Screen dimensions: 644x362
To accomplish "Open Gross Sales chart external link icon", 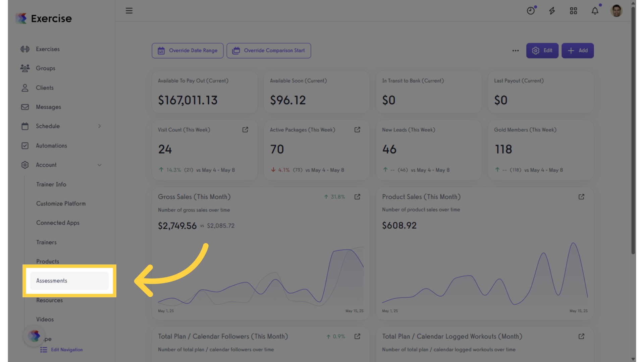I will tap(357, 197).
